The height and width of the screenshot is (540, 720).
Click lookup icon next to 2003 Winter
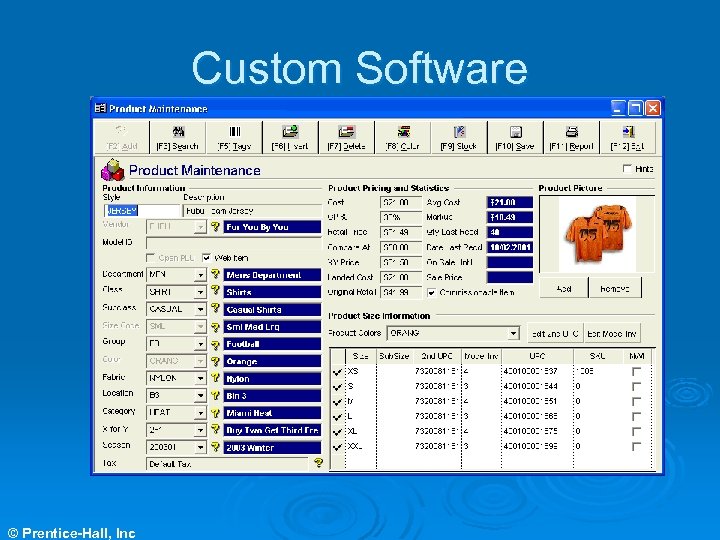(x=215, y=447)
